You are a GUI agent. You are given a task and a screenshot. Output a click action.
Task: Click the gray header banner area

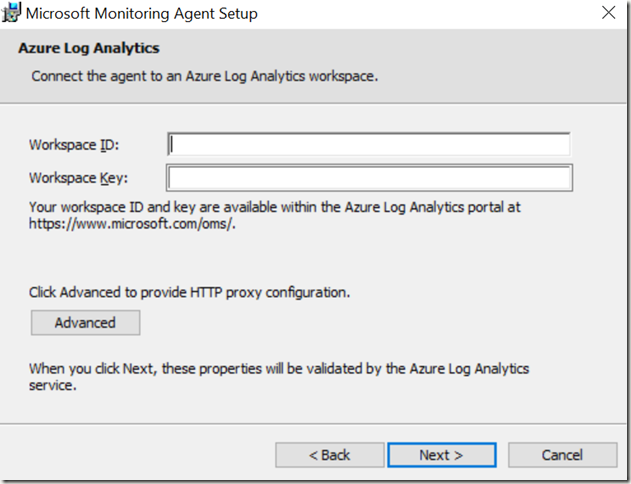tap(483, 64)
